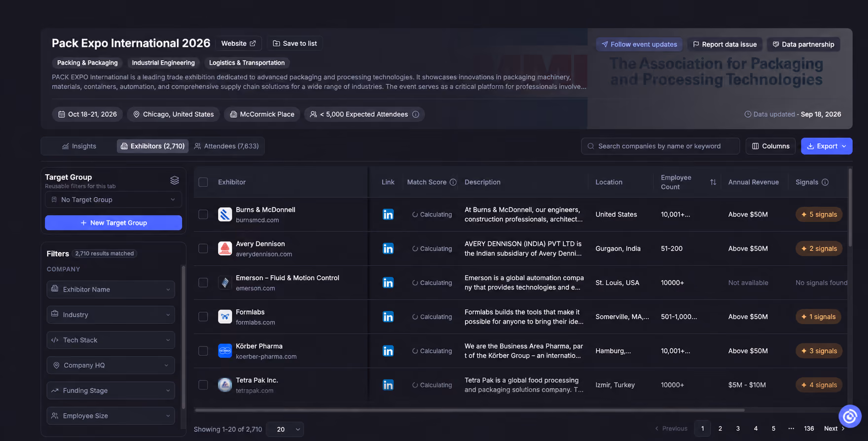This screenshot has width=868, height=441.
Task: Expand the Exhibitor Name filter
Action: point(111,290)
